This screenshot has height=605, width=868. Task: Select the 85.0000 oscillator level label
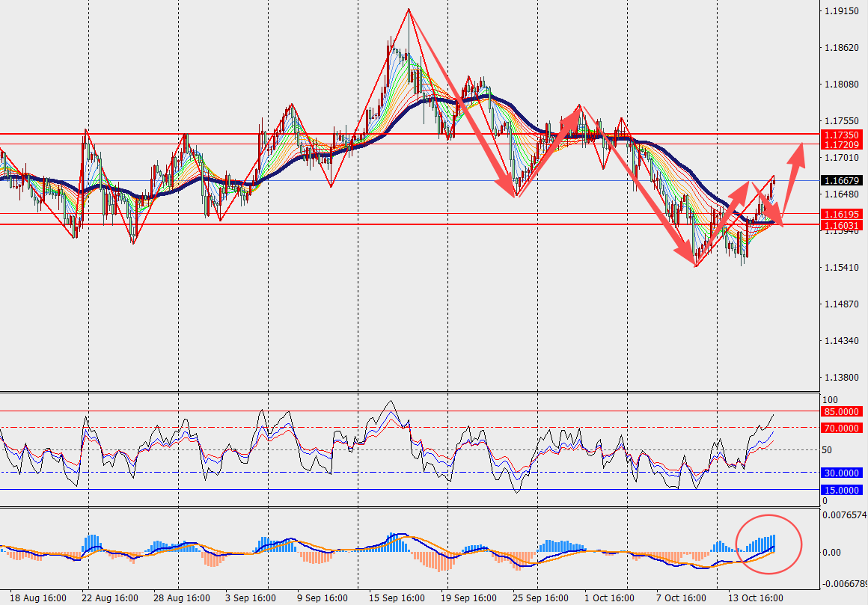pos(841,411)
